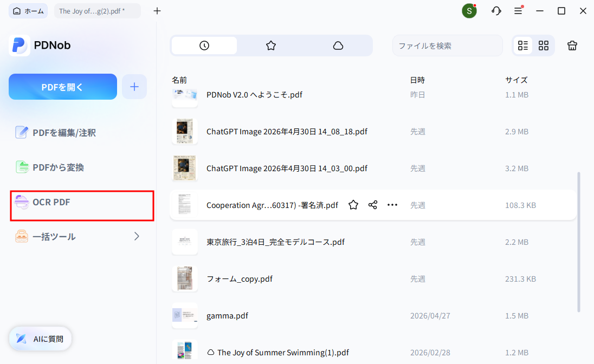Click the 2026/04/27 date of gamma.pdf

coord(430,315)
